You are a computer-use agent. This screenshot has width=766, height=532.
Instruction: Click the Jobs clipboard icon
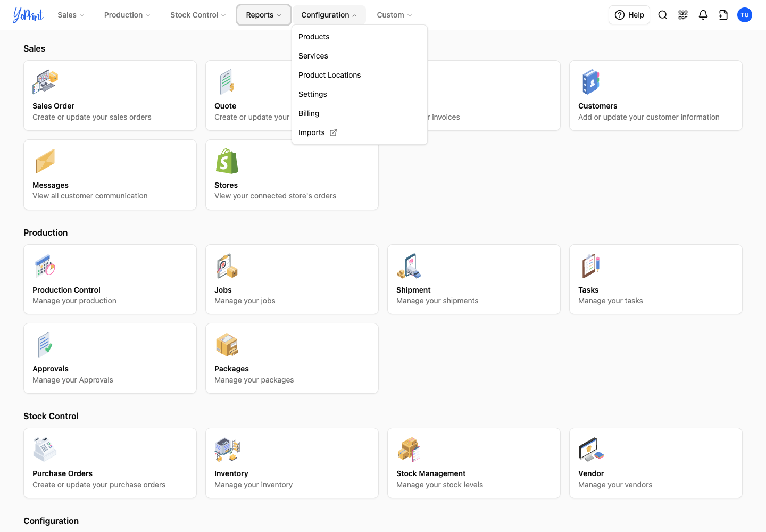click(227, 266)
